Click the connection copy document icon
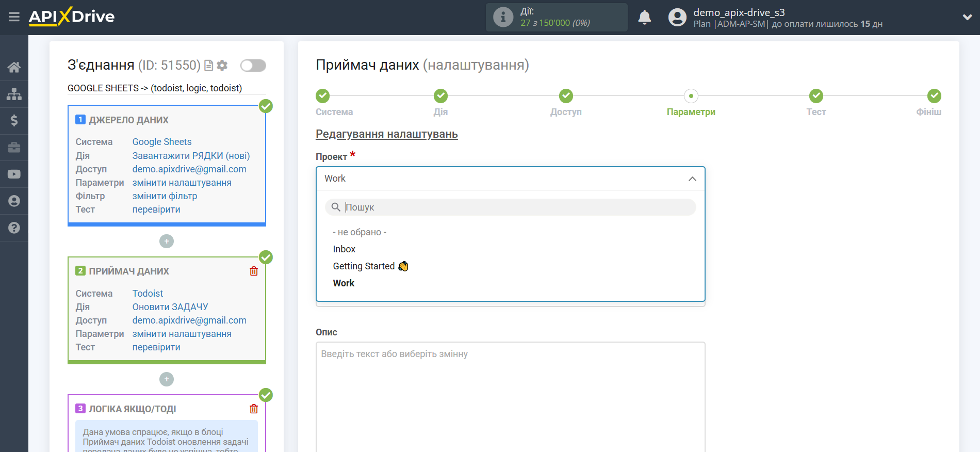Screen dimensions: 980x452 tap(208, 66)
